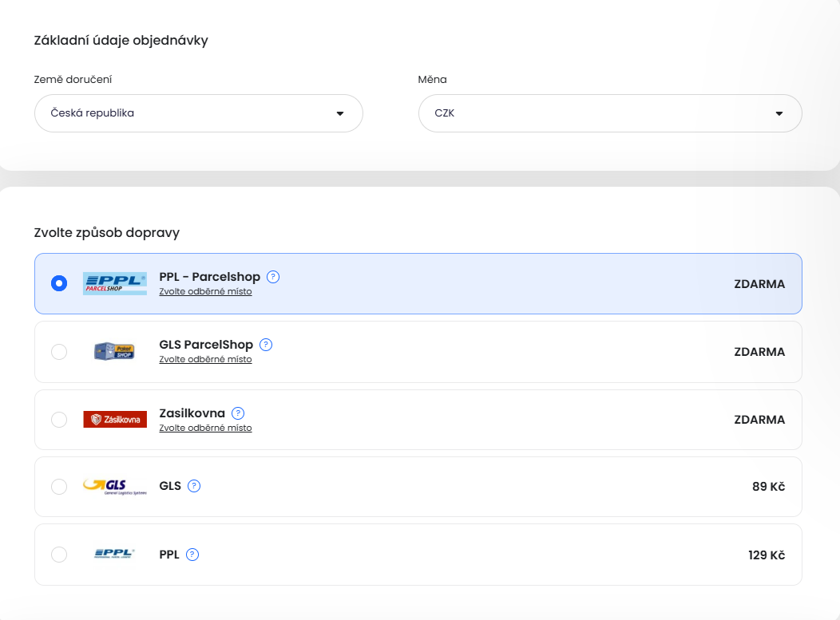Open help icon next to PPL - Parcelshop
Screen dimensions: 840x620
pos(272,277)
